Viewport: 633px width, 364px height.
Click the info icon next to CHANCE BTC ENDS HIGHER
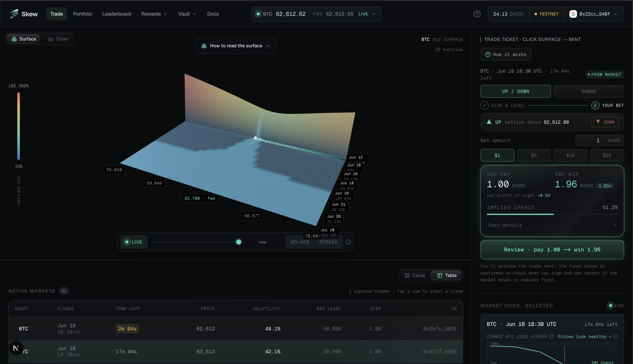[551, 337]
